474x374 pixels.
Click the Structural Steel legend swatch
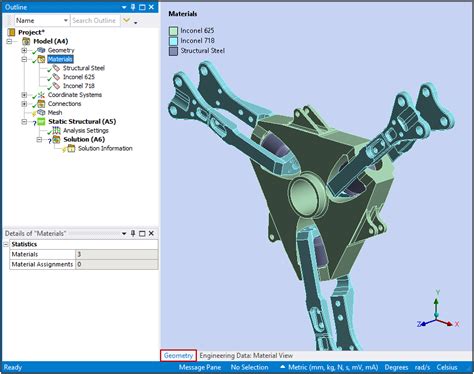(173, 51)
